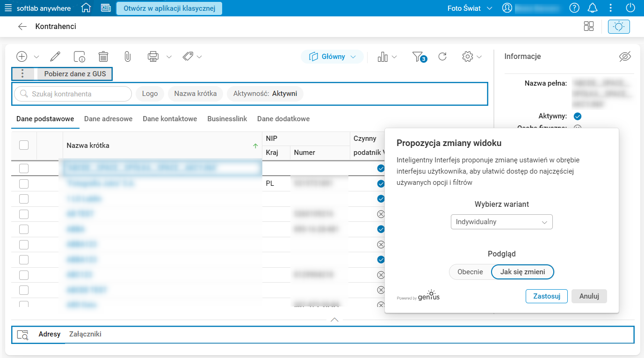This screenshot has height=358, width=644.
Task: Click the tag label icon
Action: (188, 57)
